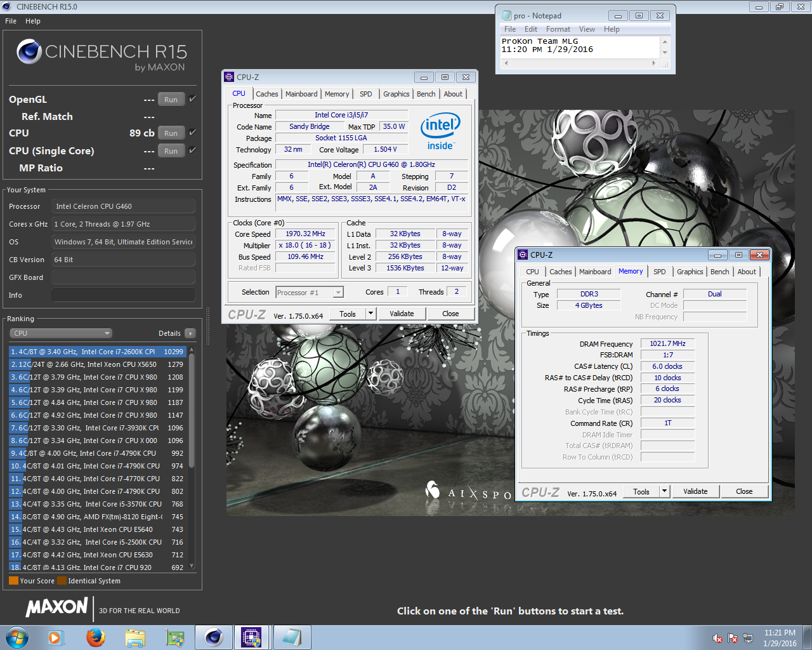The width and height of the screenshot is (812, 650).
Task: Click the Intel inside logo in CPU-Z
Action: [x=440, y=131]
